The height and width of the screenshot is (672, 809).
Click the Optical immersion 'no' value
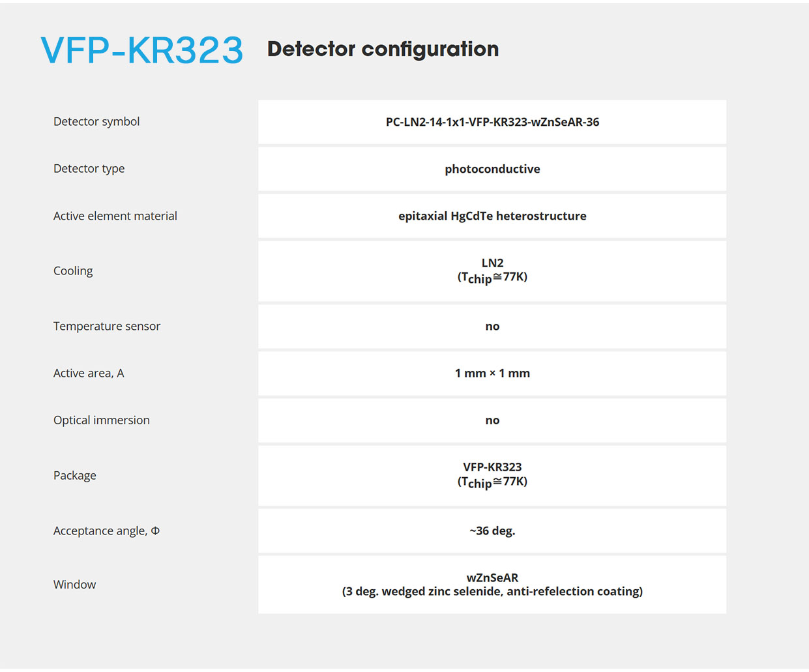(492, 420)
